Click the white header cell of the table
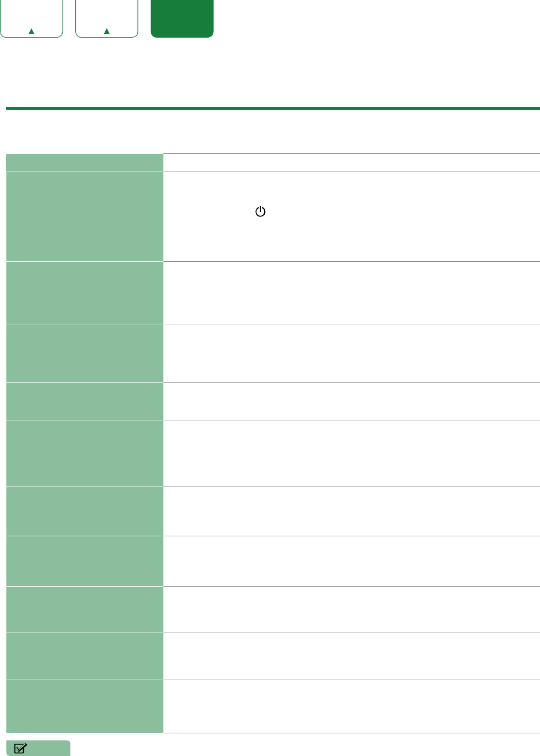Viewport: 540px width, 756px height. (x=352, y=163)
